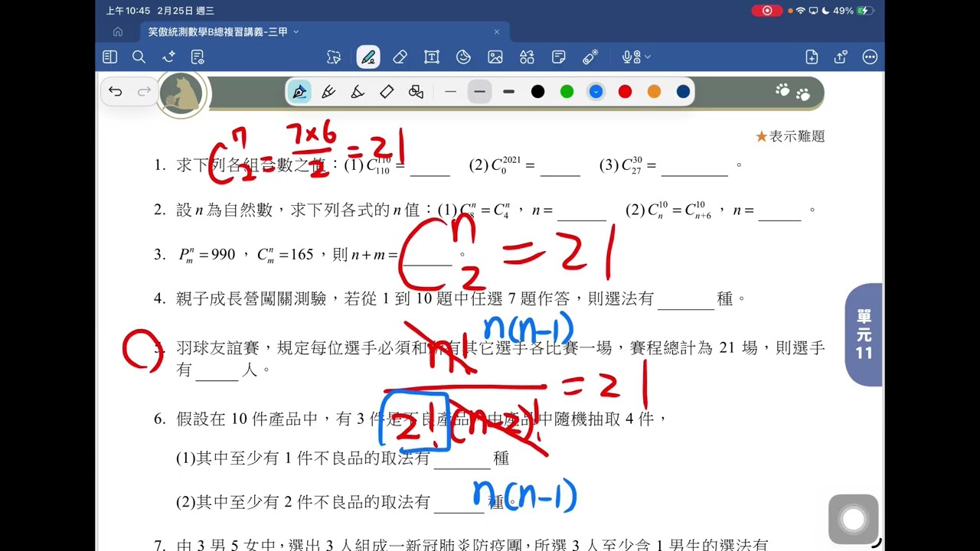Expand the microphone options chevron
The height and width of the screenshot is (551, 980).
click(x=648, y=57)
